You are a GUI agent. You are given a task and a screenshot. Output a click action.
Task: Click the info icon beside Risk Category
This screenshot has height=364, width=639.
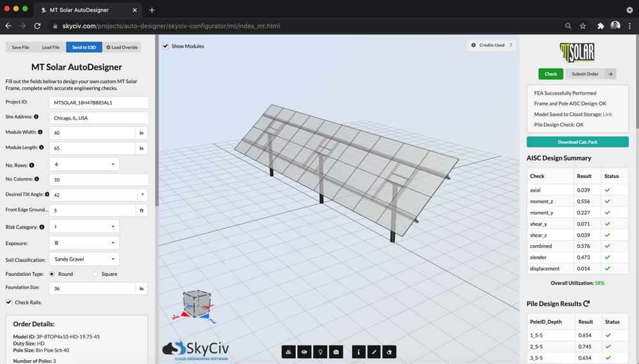coord(42,227)
